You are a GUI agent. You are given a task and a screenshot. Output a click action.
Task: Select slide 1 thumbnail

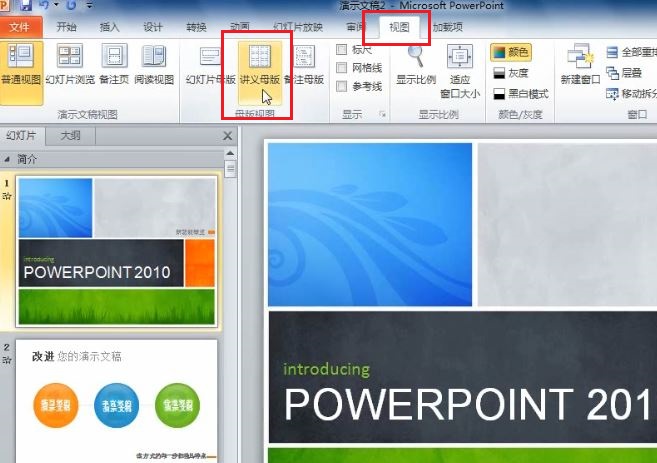tap(116, 251)
